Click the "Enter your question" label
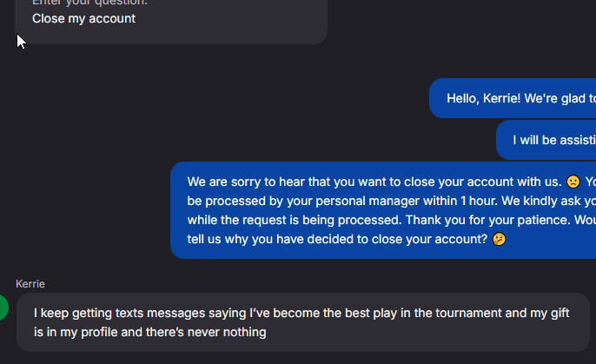Image resolution: width=596 pixels, height=364 pixels. [89, 3]
